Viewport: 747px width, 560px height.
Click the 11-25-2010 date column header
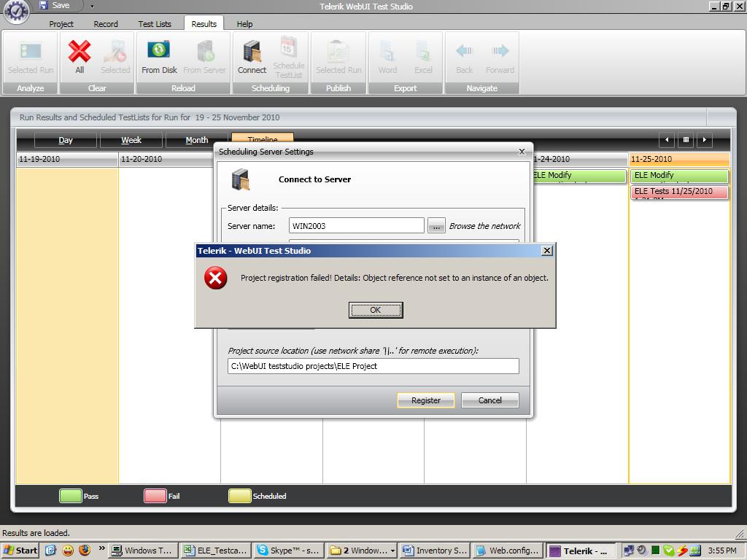pos(679,159)
